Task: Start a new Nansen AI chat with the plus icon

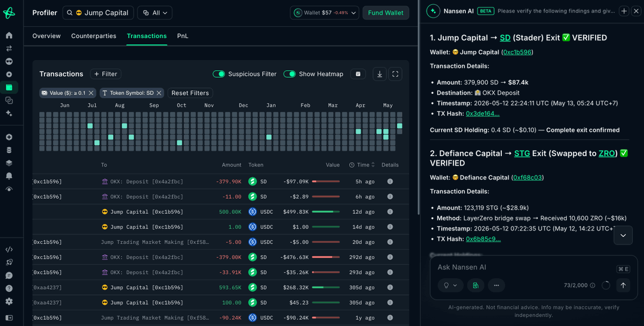Action: tap(624, 11)
